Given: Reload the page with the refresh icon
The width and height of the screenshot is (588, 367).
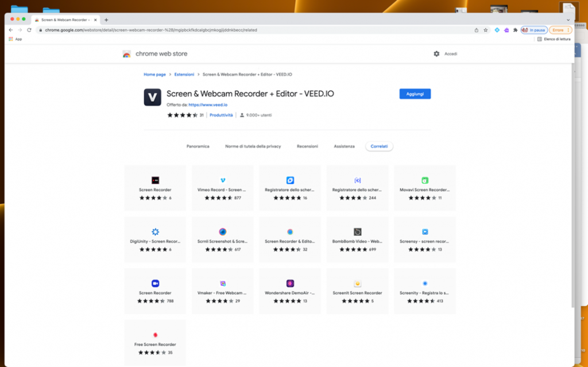Looking at the screenshot, I should (29, 30).
